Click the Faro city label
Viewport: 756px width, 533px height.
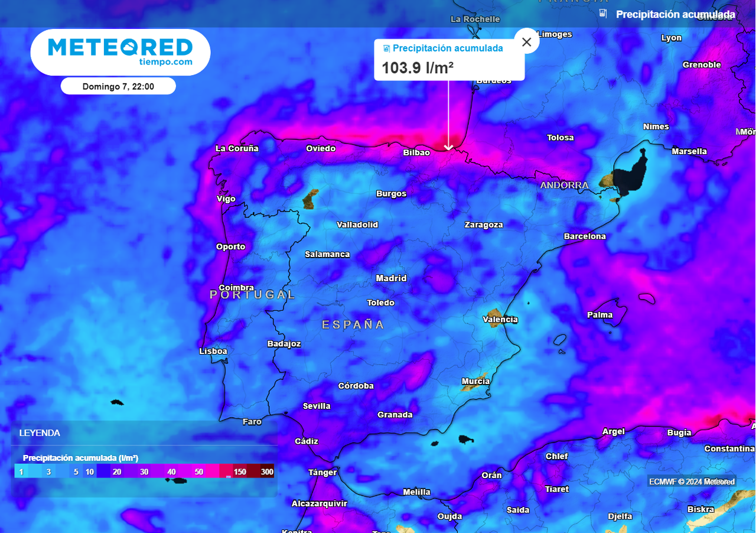pyautogui.click(x=252, y=422)
